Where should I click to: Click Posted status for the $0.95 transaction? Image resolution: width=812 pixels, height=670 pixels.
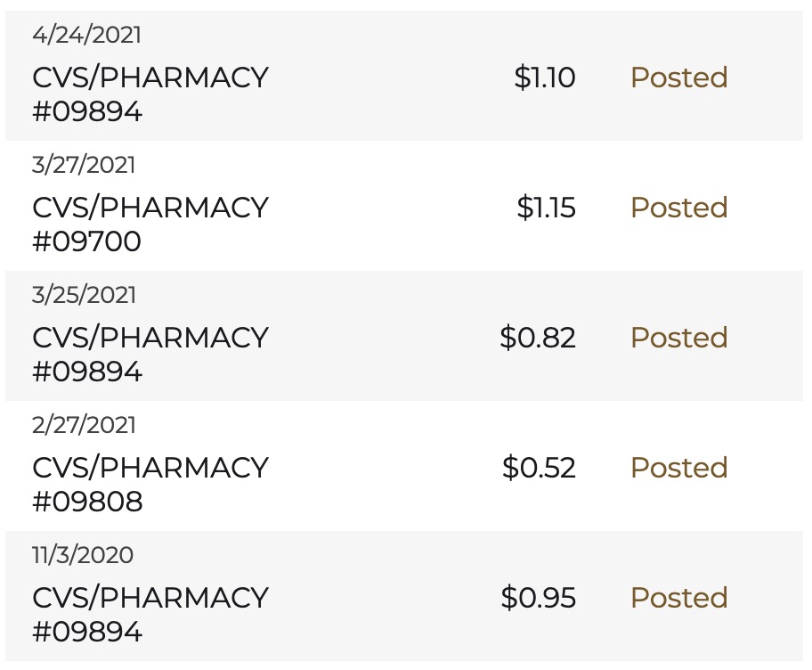(x=678, y=598)
